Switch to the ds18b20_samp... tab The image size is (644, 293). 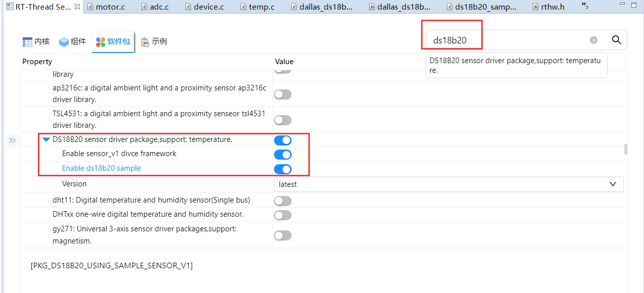pyautogui.click(x=481, y=7)
